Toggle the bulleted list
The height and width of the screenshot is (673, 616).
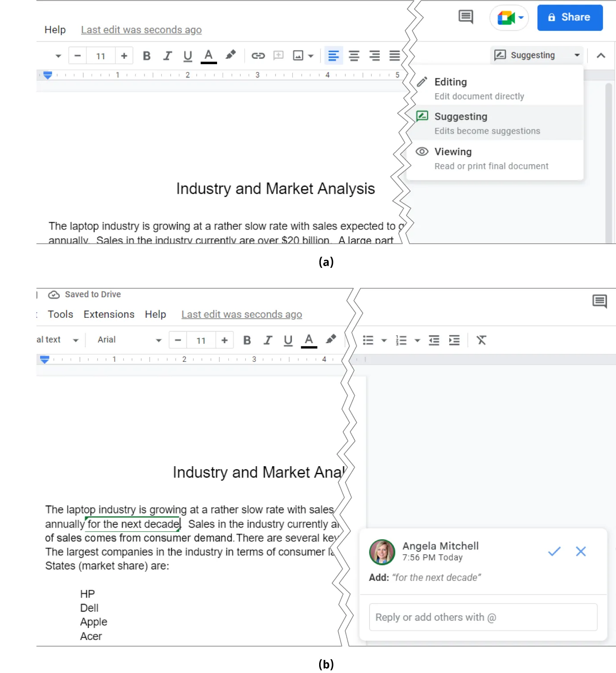(x=368, y=340)
